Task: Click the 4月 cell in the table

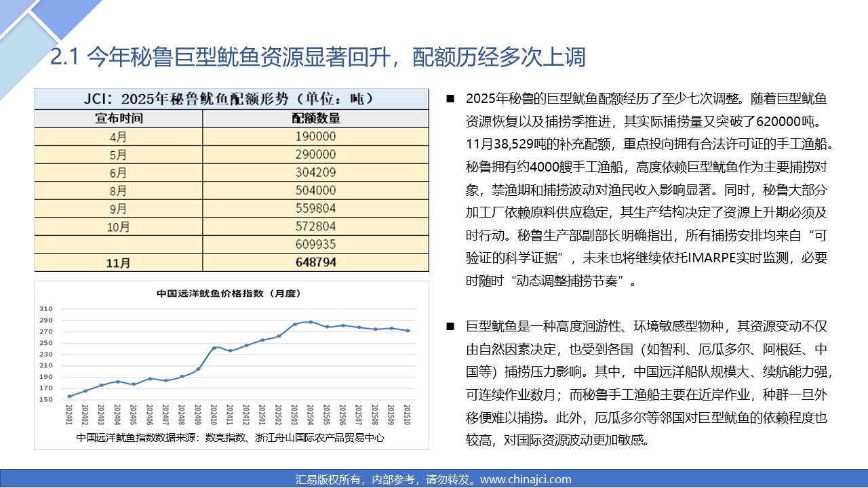Action: (x=118, y=136)
